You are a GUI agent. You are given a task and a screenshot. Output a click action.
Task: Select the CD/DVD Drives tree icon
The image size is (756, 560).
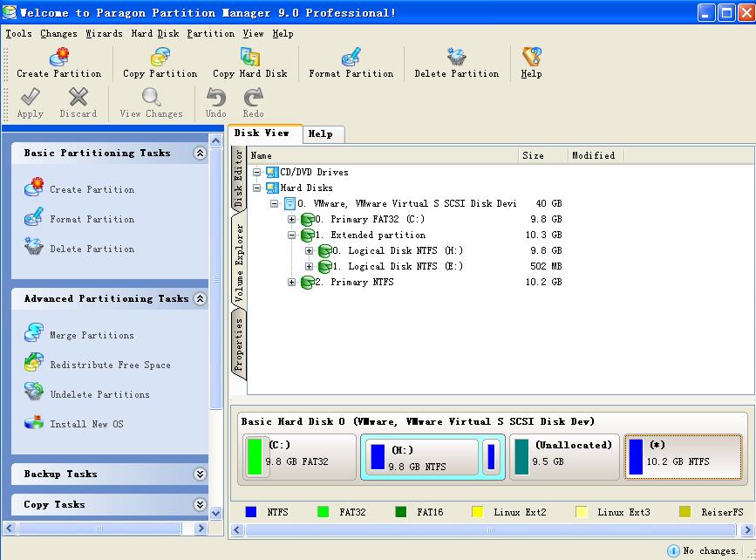[x=272, y=172]
